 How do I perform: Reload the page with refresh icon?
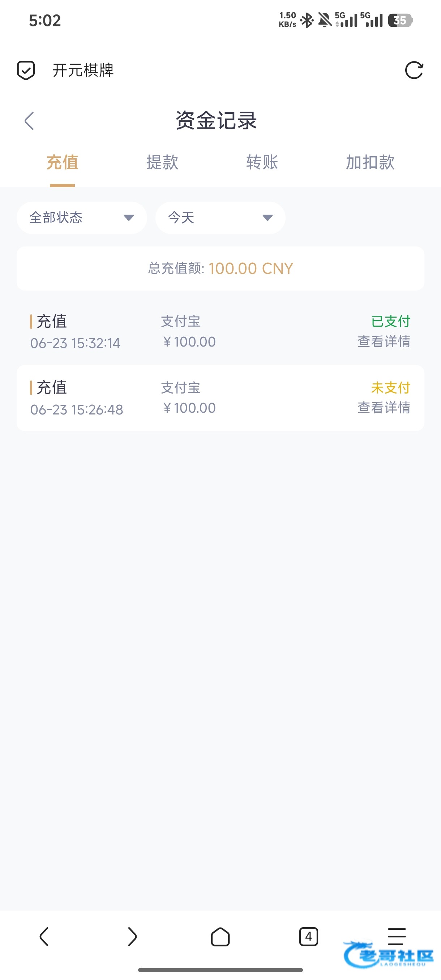click(x=414, y=70)
